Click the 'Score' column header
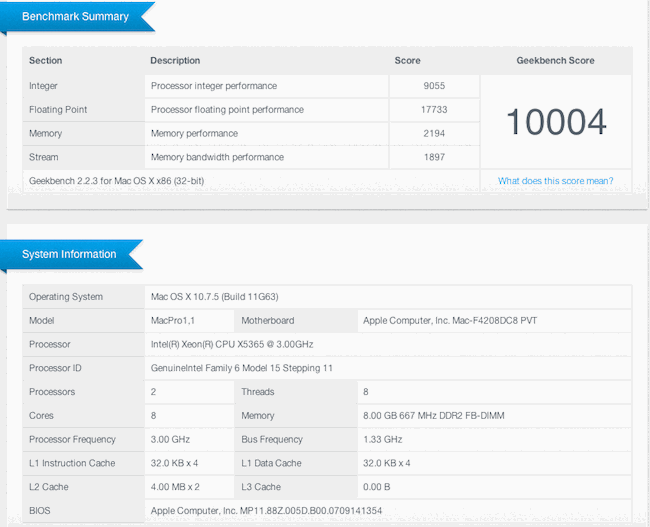Image resolution: width=650 pixels, height=527 pixels. click(x=407, y=61)
